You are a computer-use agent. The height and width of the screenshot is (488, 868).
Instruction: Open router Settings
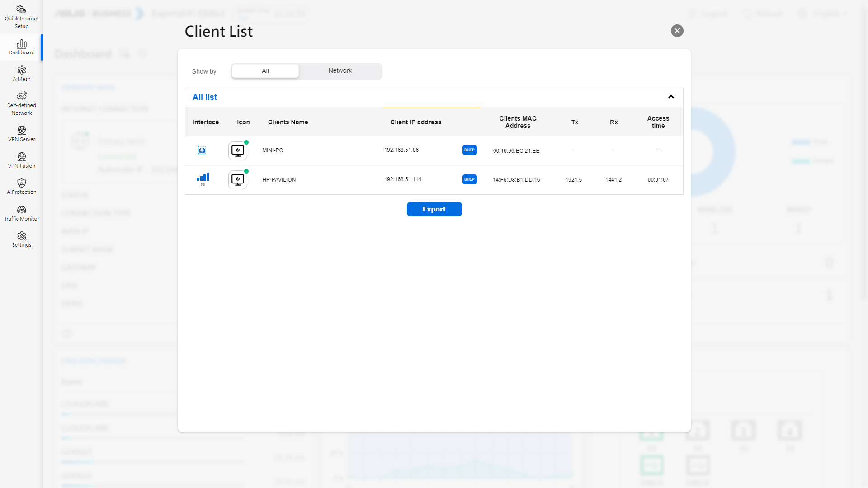[21, 239]
